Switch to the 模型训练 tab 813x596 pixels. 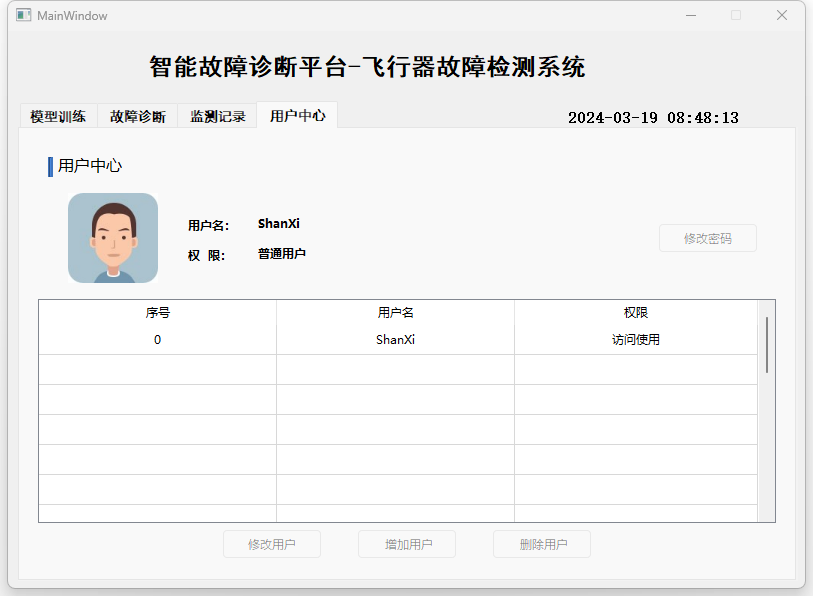pyautogui.click(x=58, y=116)
